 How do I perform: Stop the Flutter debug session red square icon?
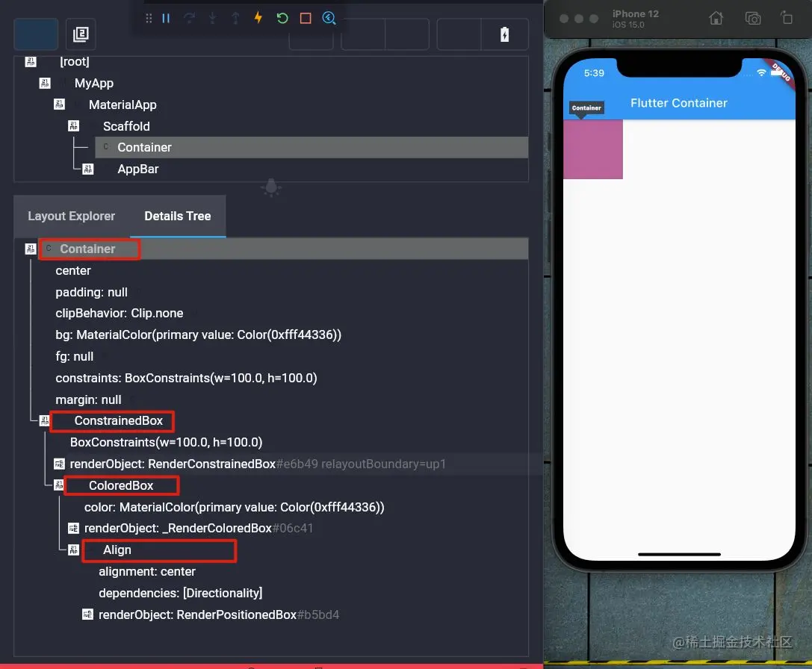coord(305,18)
